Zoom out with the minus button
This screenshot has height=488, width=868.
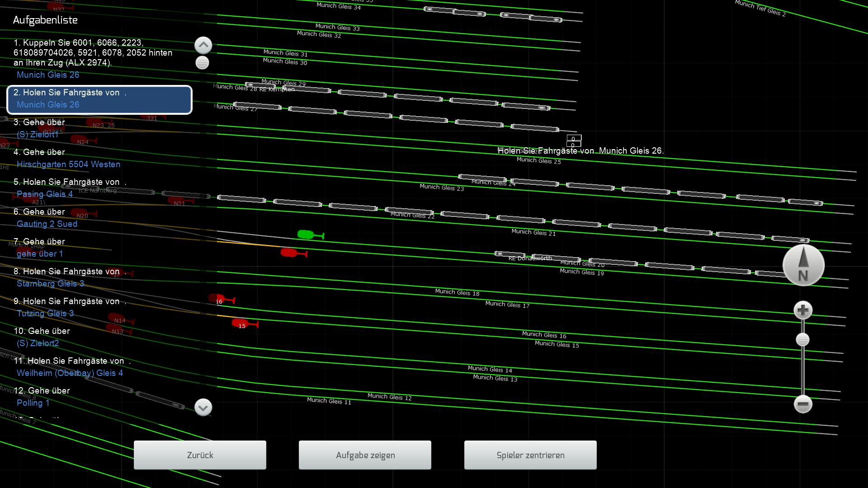tap(803, 404)
